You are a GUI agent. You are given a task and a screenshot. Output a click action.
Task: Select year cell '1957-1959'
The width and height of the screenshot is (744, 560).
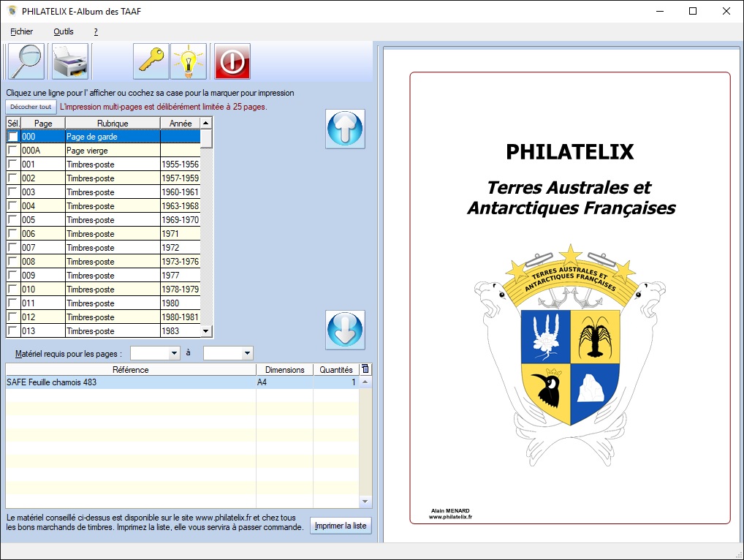click(181, 178)
